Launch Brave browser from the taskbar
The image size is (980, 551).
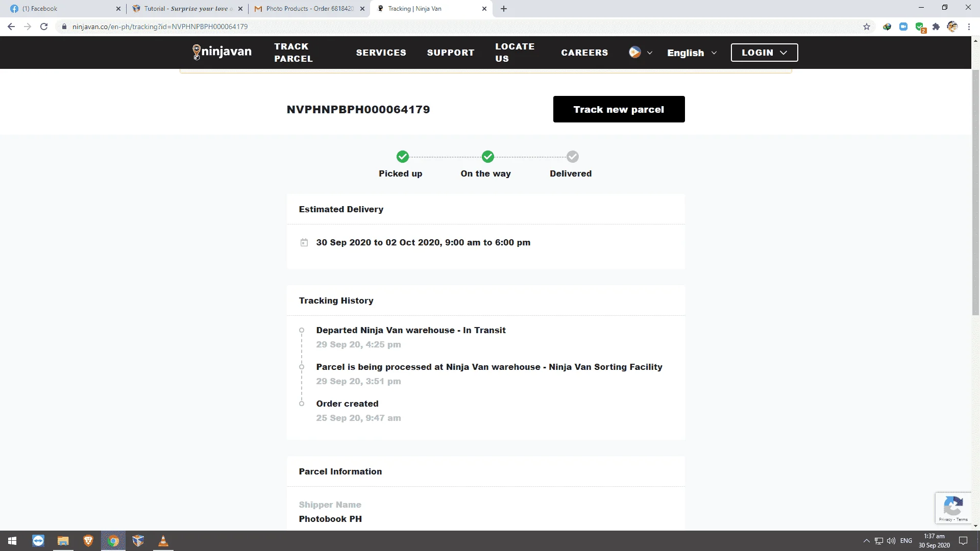[x=88, y=541]
